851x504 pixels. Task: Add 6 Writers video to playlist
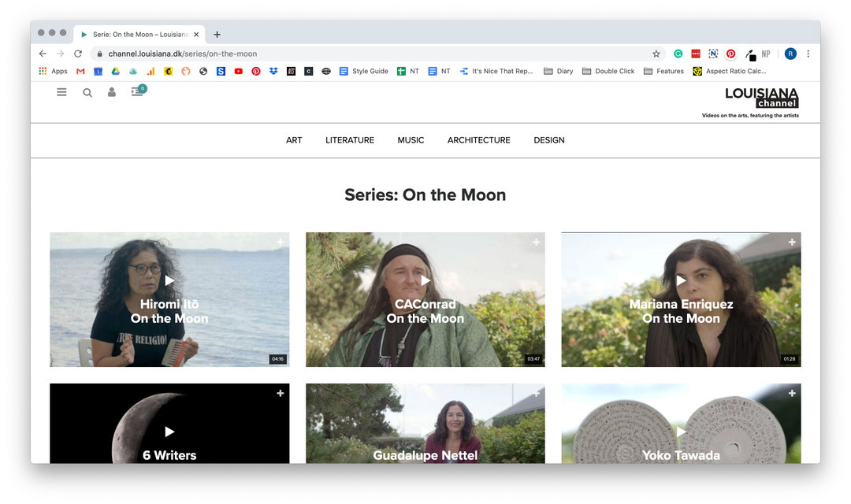280,393
